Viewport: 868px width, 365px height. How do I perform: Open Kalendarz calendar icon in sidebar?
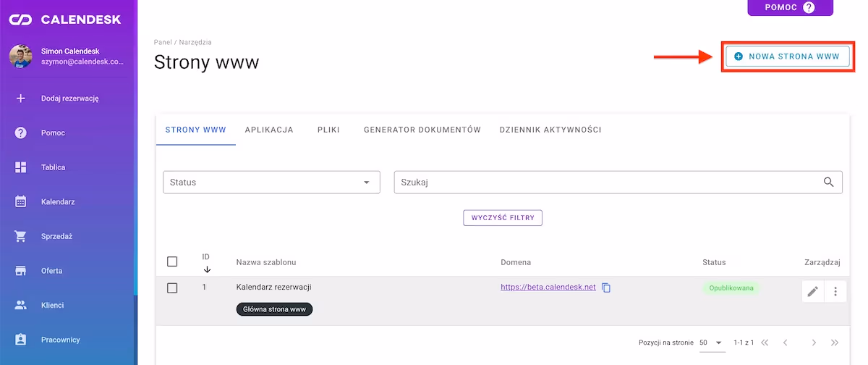click(x=21, y=201)
